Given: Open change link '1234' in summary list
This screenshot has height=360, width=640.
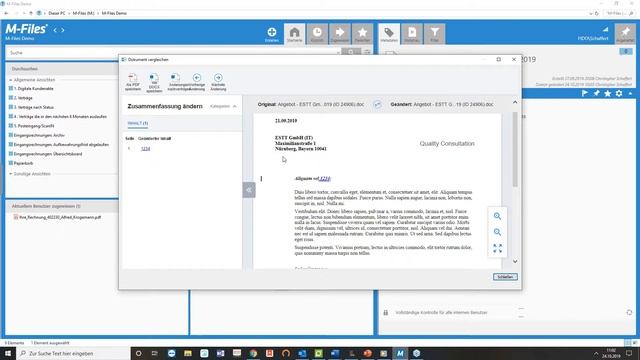Looking at the screenshot, I should click(146, 149).
